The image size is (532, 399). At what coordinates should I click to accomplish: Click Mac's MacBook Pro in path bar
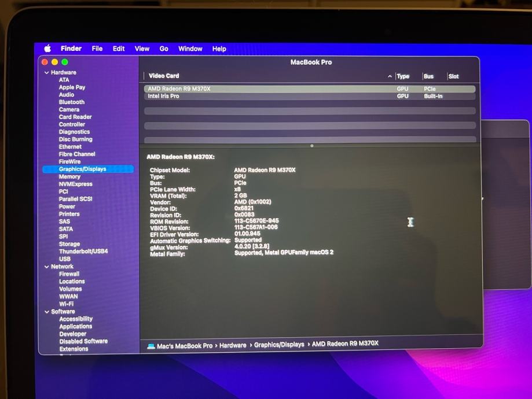point(185,346)
